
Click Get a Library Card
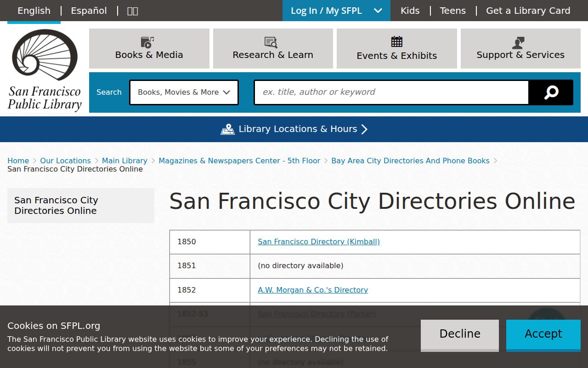[528, 11]
